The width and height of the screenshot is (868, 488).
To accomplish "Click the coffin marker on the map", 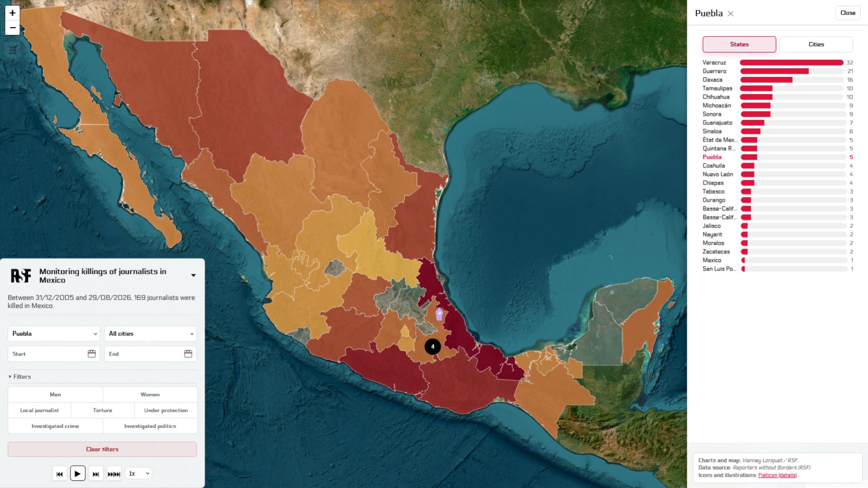I will coord(439,314).
